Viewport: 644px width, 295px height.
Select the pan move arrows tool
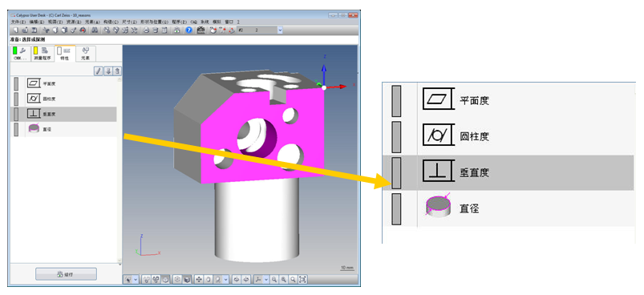[199, 280]
